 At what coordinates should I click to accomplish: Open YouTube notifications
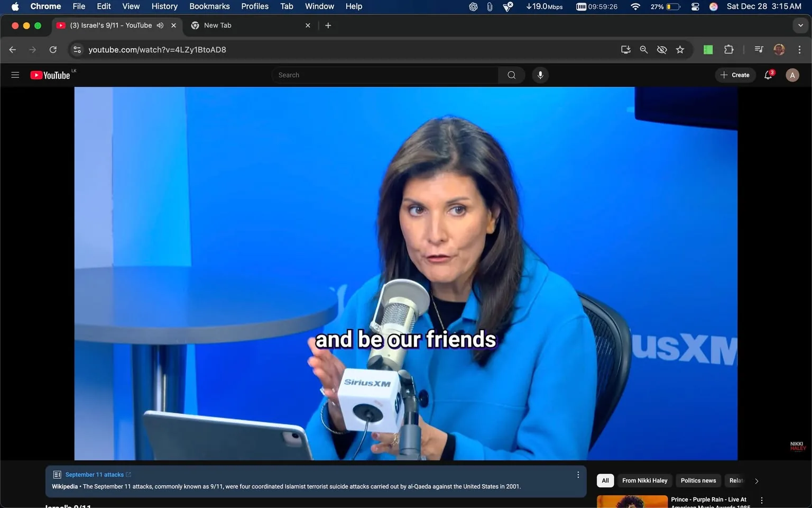pos(768,75)
